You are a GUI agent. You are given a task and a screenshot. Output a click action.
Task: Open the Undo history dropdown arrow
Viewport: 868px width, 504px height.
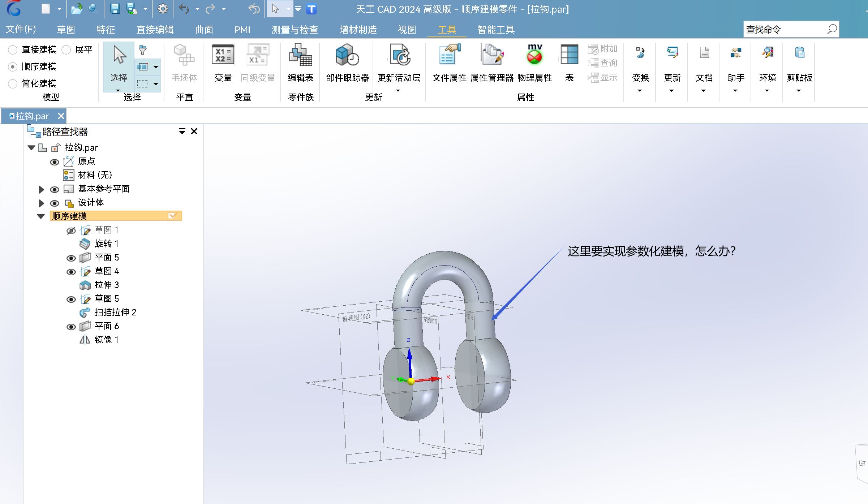pos(197,9)
